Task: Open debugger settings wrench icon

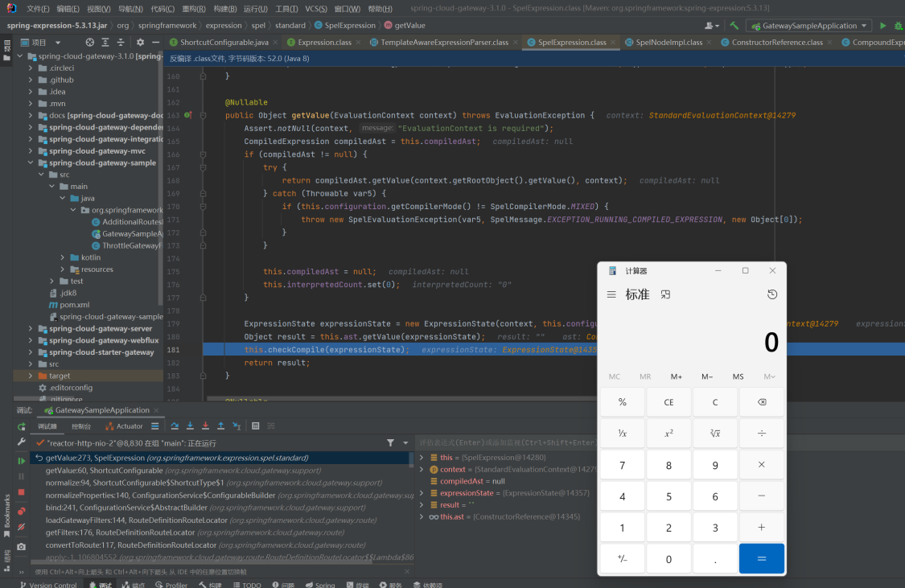Action: pos(22,442)
